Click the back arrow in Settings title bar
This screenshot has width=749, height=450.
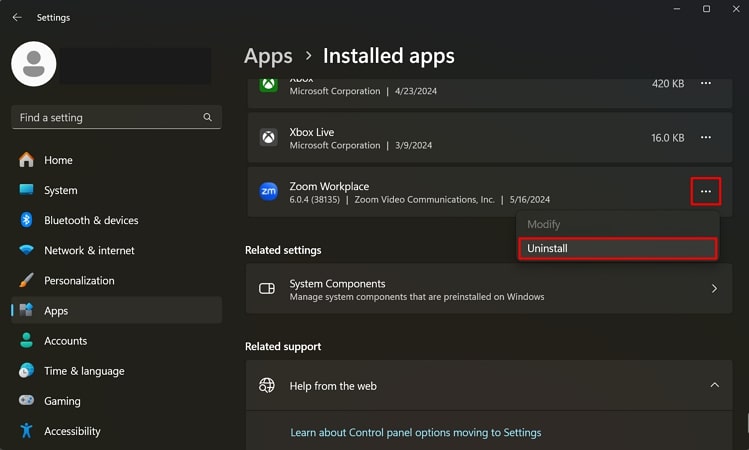17,17
